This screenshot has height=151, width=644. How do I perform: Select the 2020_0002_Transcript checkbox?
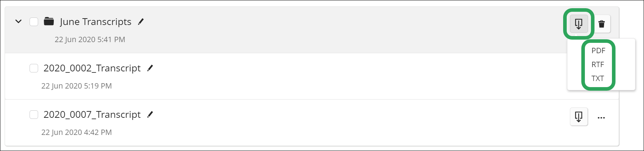34,68
